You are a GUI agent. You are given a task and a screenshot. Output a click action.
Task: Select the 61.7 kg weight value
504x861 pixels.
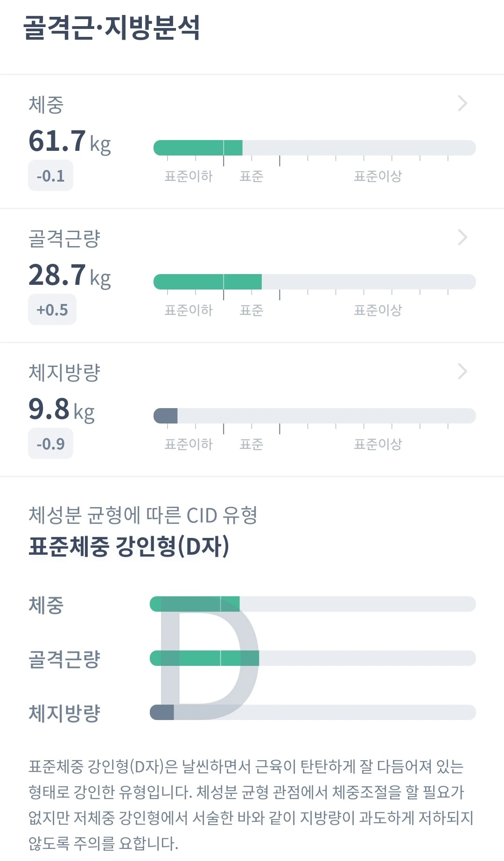point(69,141)
